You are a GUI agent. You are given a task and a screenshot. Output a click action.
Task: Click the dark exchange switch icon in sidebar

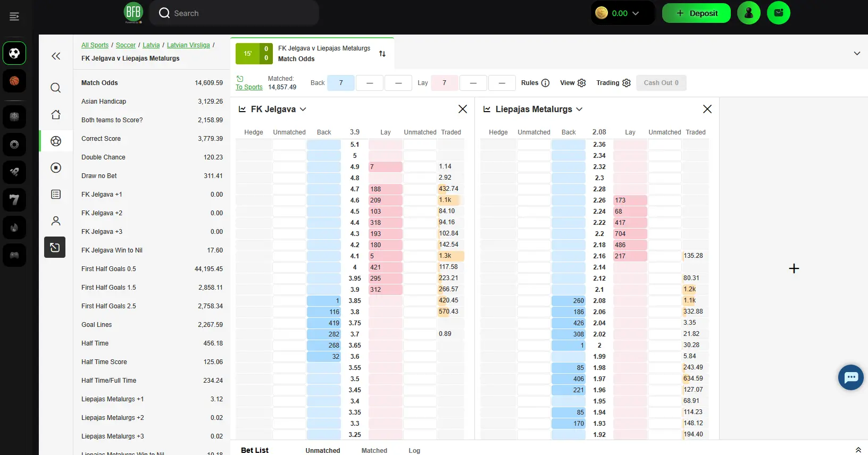(x=55, y=247)
